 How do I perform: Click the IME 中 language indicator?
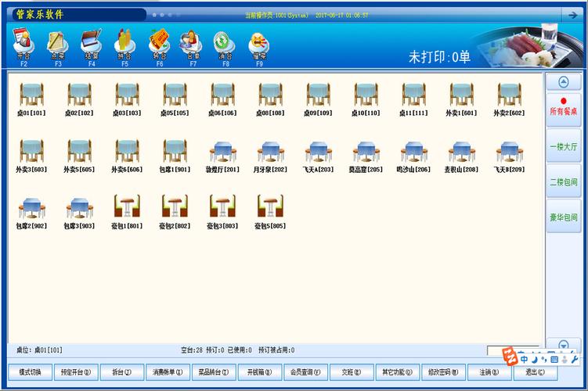(x=524, y=360)
